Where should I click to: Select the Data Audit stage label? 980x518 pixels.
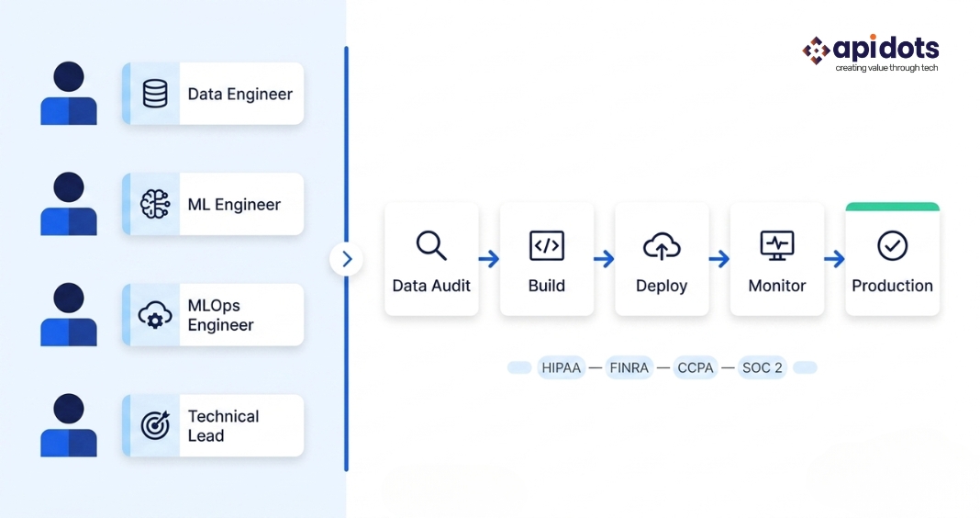point(431,286)
